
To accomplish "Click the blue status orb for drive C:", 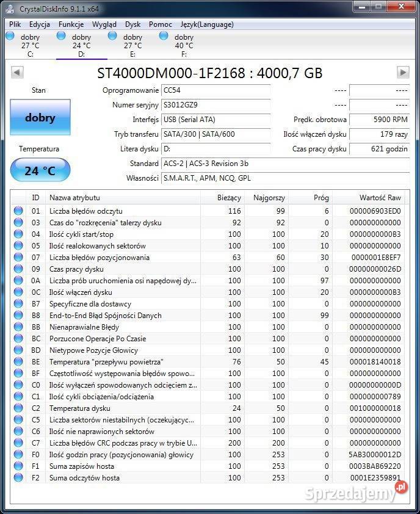I will coord(10,36).
